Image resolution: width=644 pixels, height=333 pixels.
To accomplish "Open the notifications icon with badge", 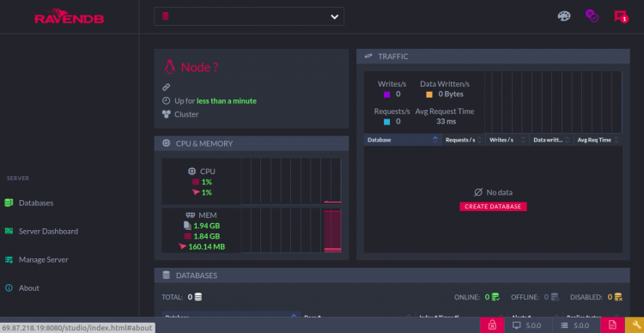I will (621, 17).
